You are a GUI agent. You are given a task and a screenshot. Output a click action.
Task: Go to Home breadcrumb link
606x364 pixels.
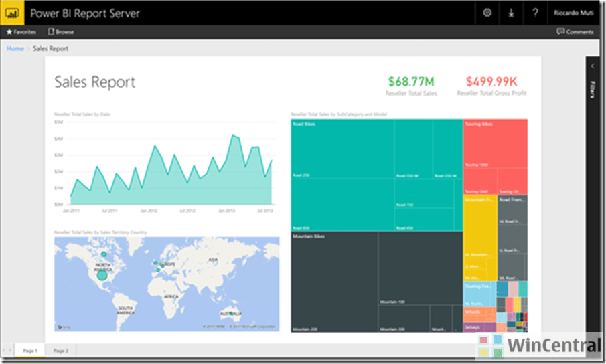pyautogui.click(x=15, y=48)
